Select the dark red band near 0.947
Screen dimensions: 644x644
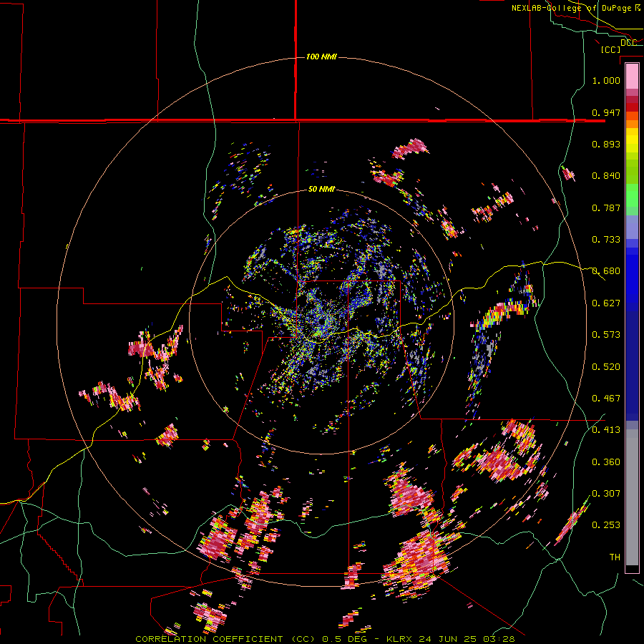coord(632,107)
